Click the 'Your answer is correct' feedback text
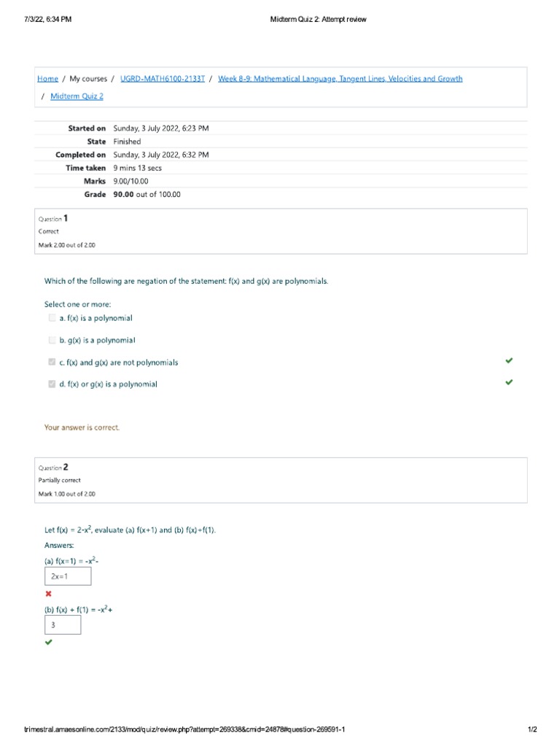The height and width of the screenshot is (747, 560). pyautogui.click(x=82, y=427)
